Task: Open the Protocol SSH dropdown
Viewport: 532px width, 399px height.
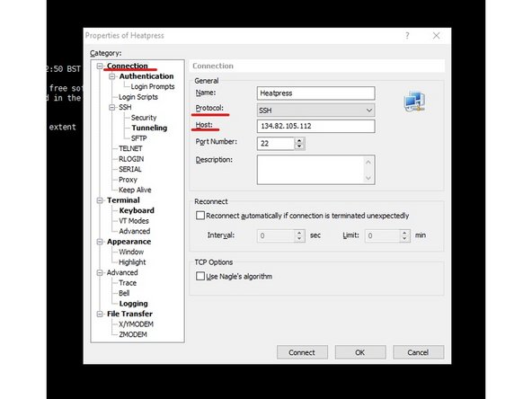Action: (x=316, y=111)
